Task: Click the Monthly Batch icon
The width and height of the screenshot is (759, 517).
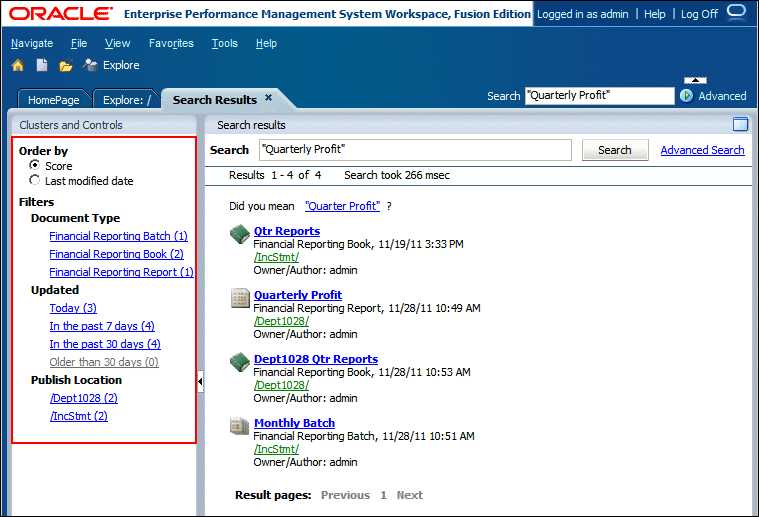Action: pyautogui.click(x=240, y=426)
